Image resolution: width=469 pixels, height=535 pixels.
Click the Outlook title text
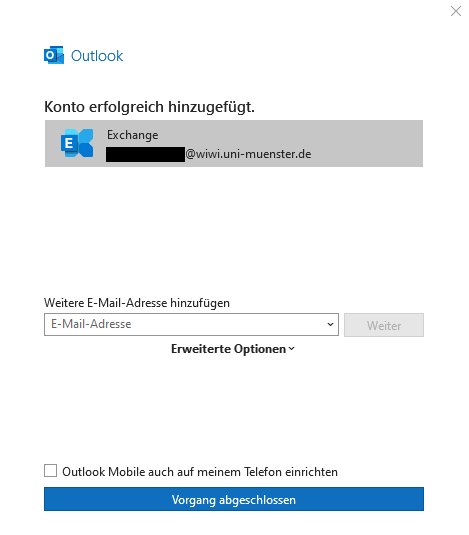pos(97,56)
